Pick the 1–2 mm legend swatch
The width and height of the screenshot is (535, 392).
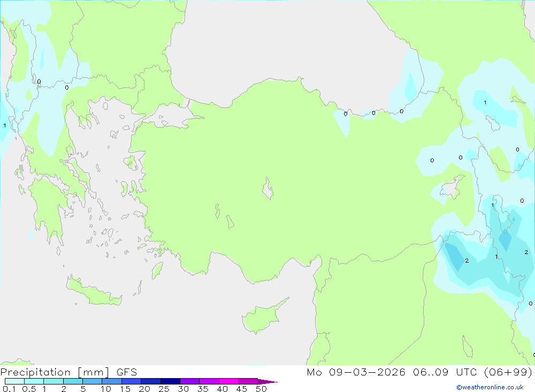(x=53, y=381)
